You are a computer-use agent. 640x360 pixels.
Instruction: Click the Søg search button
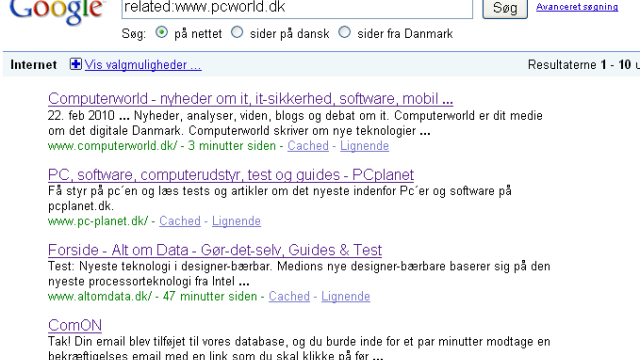click(x=505, y=8)
